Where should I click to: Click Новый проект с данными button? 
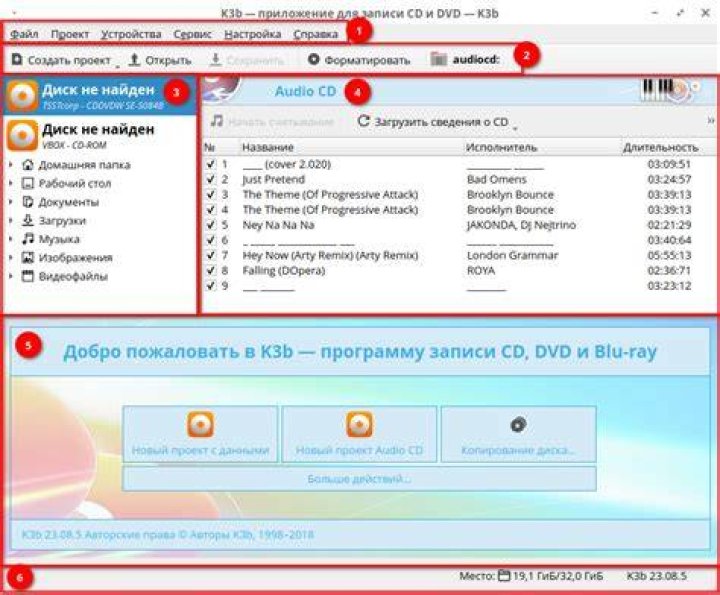click(200, 434)
